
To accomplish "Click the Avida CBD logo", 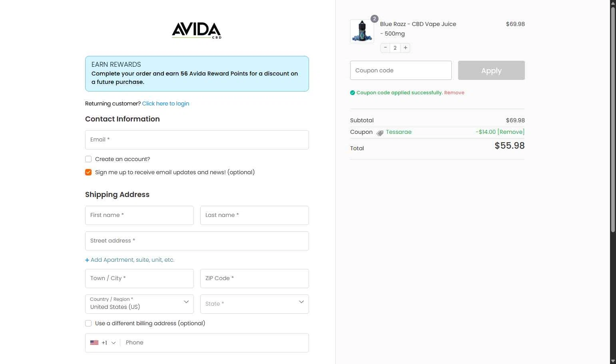I will click(x=197, y=30).
